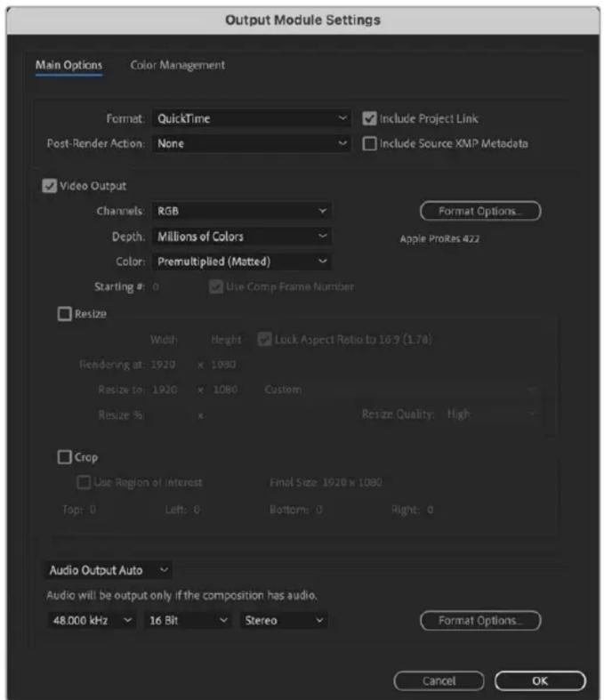Click the crop Left value field

click(x=197, y=510)
